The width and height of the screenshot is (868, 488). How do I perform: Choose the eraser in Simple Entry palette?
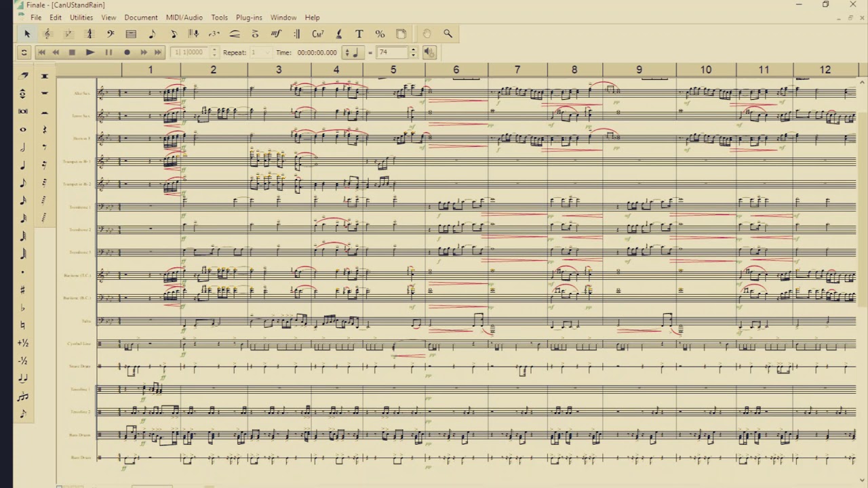click(x=24, y=76)
